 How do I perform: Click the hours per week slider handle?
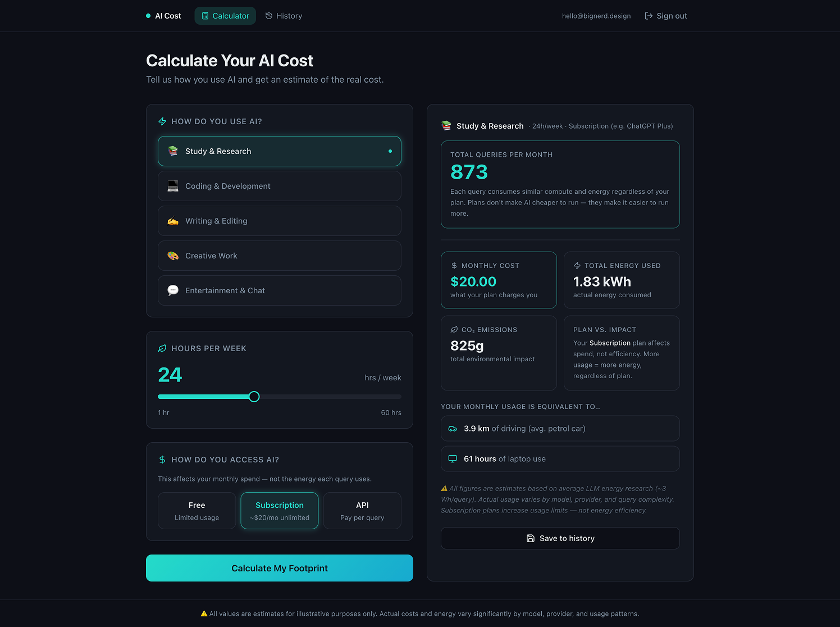(x=254, y=397)
